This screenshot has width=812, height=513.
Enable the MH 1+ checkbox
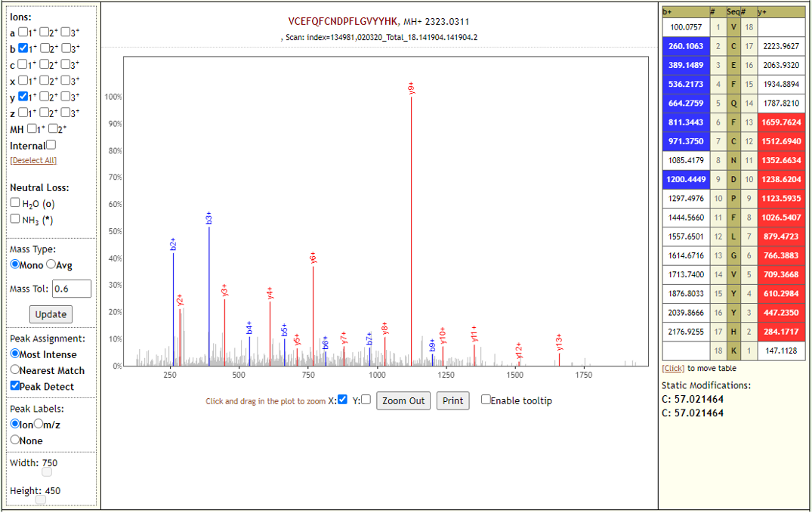coord(32,128)
